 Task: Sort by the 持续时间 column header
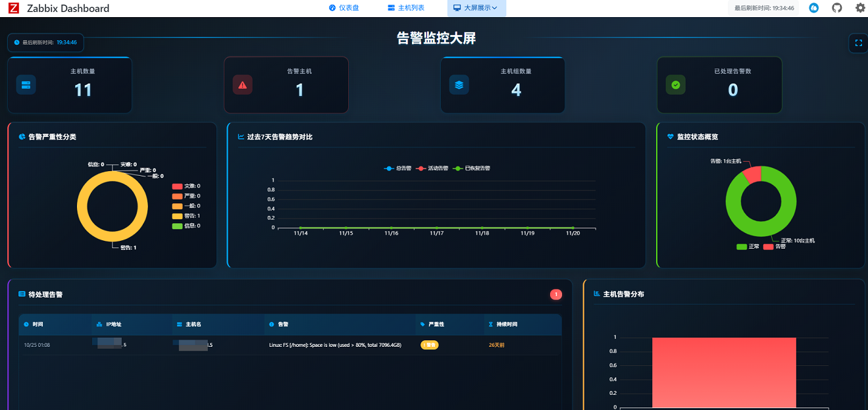[507, 324]
